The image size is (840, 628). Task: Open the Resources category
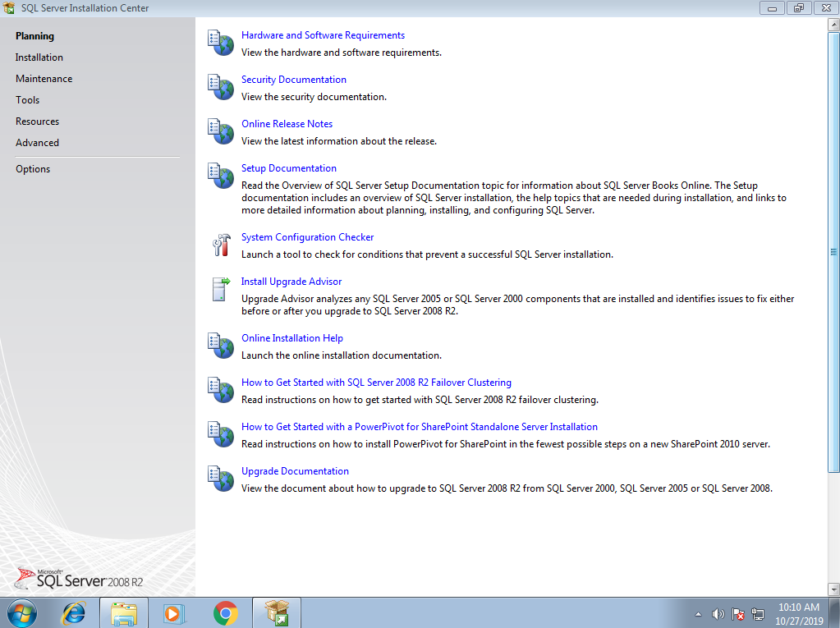[x=38, y=121]
